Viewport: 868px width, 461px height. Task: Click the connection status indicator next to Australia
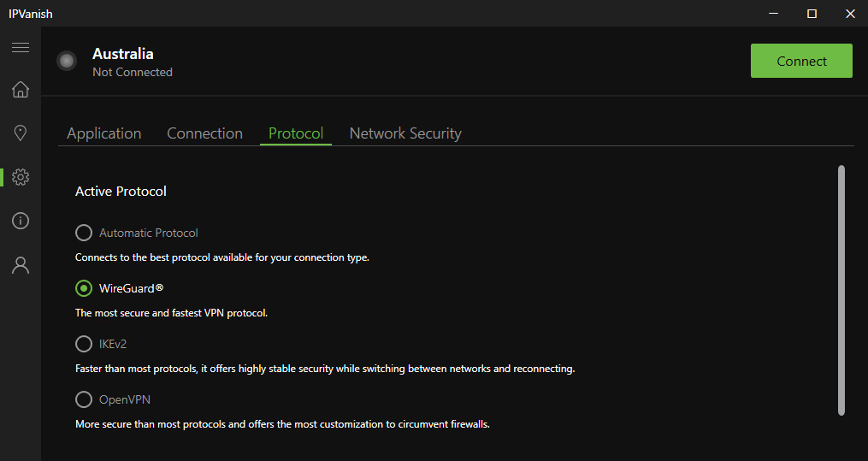coord(67,61)
